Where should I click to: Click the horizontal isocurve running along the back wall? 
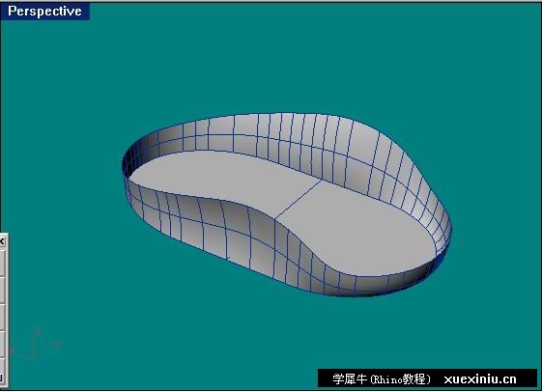pos(276,139)
